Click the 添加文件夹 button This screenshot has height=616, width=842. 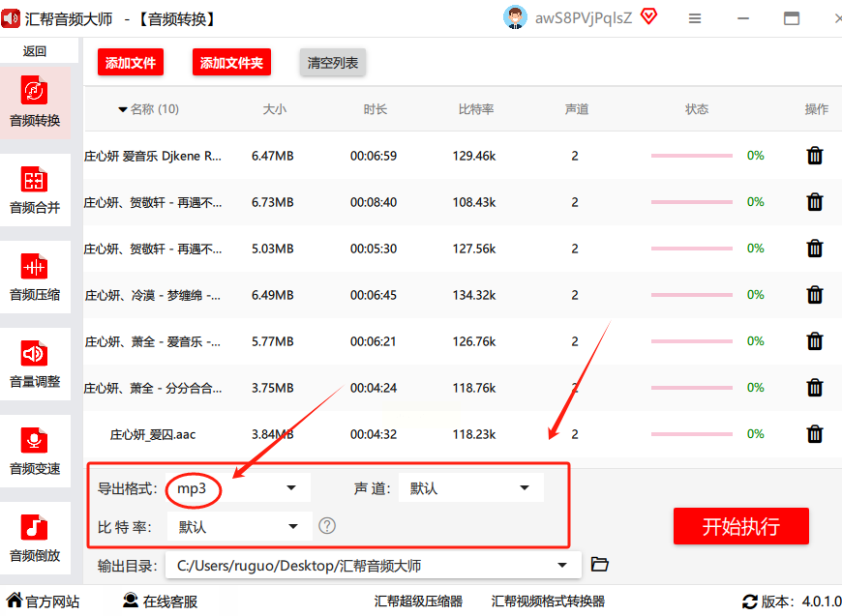click(231, 63)
